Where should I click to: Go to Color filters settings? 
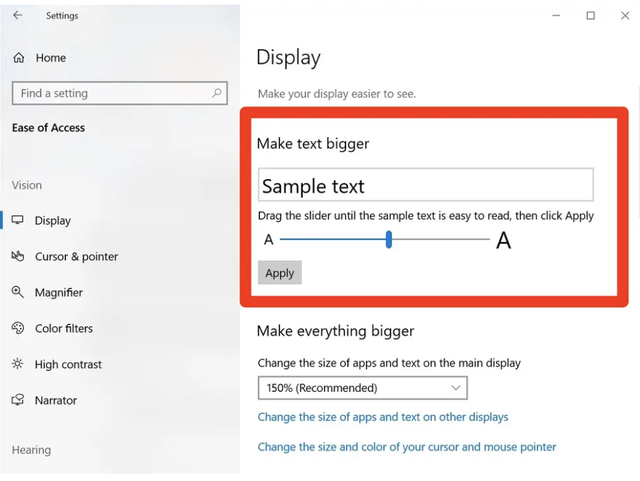pos(64,328)
